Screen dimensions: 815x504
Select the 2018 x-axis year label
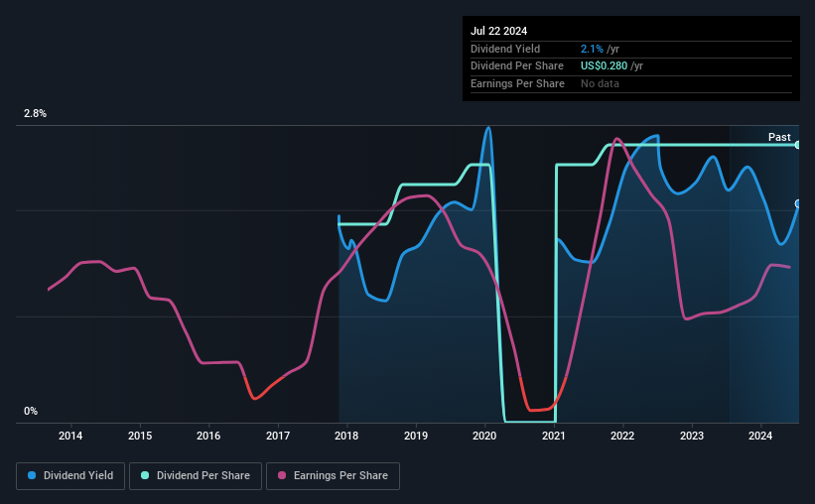[x=346, y=436]
